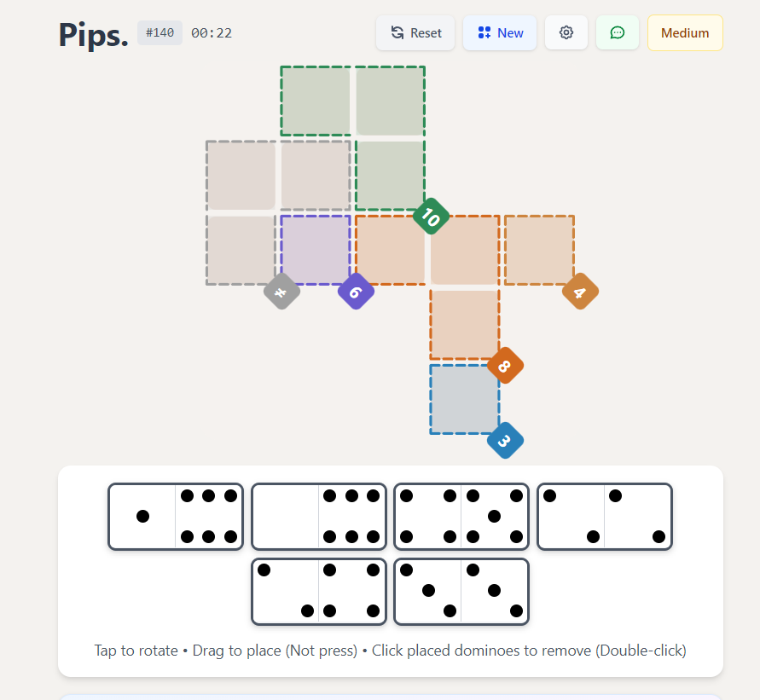This screenshot has height=700, width=760.
Task: Click the blue dominoes icon beside New
Action: coord(484,32)
